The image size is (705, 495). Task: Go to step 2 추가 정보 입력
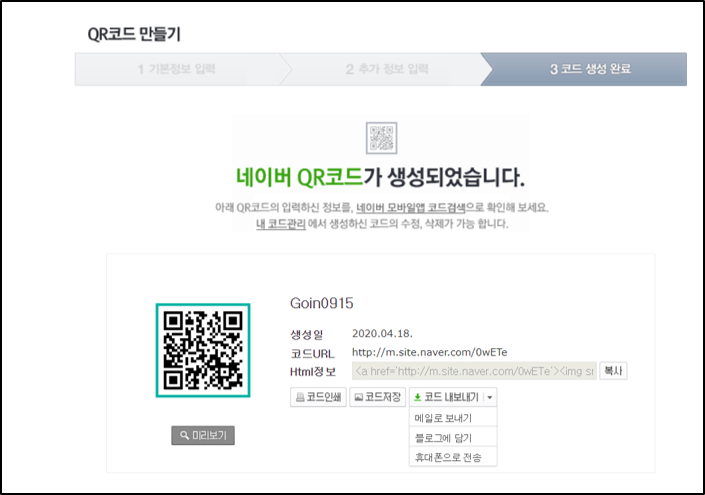click(x=386, y=69)
